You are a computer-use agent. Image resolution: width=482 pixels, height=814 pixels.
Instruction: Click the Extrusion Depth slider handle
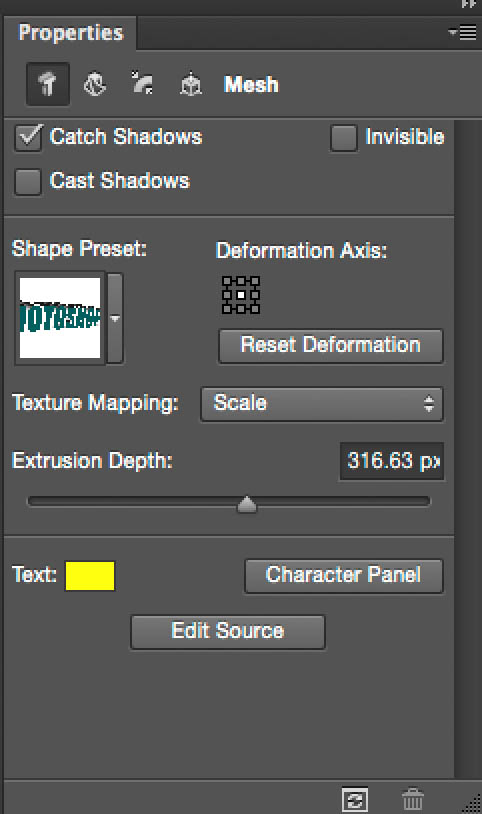coord(247,504)
